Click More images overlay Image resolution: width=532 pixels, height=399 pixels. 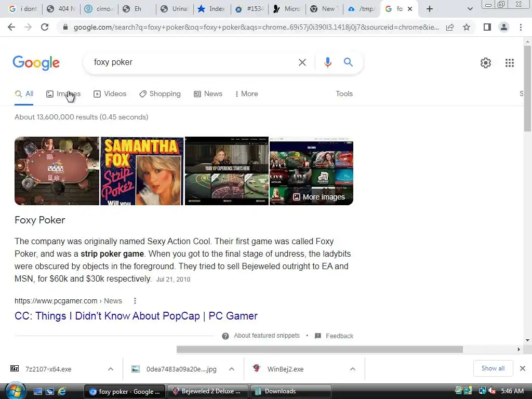[x=319, y=197]
